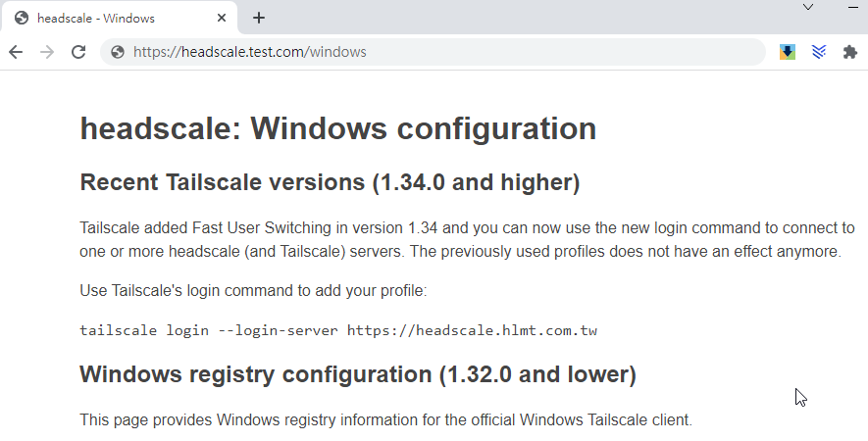Screen dimensions: 868x441
Task: Focus the headscale.test.com/windows address bar
Action: 433,52
